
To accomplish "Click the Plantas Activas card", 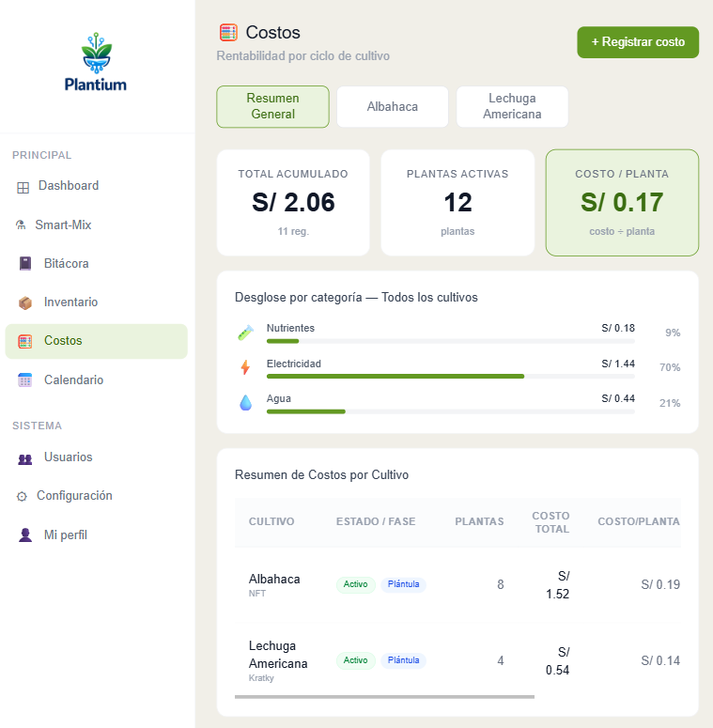I will pos(457,202).
